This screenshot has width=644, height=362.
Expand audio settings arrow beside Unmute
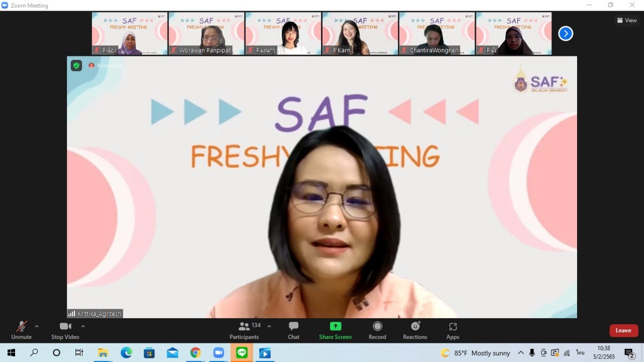[x=37, y=326]
